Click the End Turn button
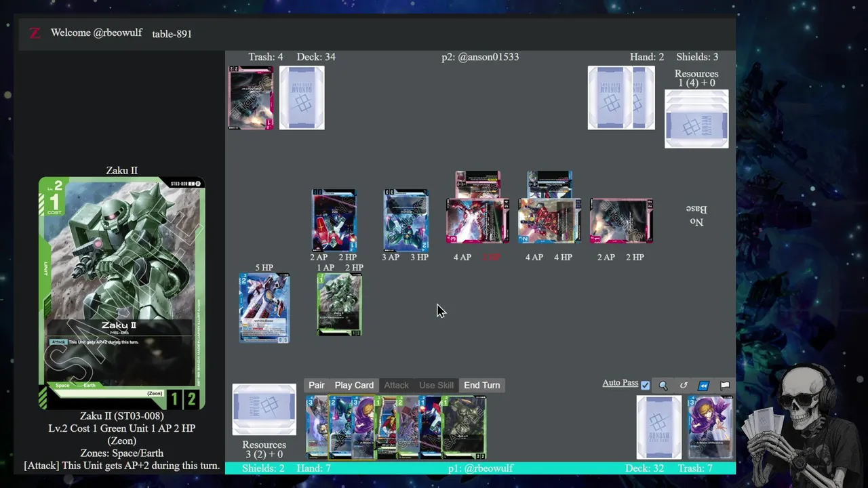The image size is (868, 488). (x=481, y=385)
